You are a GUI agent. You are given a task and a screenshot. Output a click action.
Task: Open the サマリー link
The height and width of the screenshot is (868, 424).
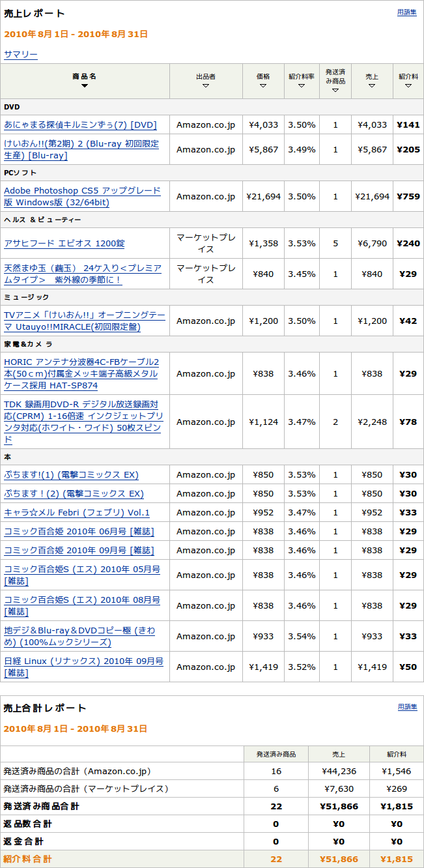coord(21,55)
